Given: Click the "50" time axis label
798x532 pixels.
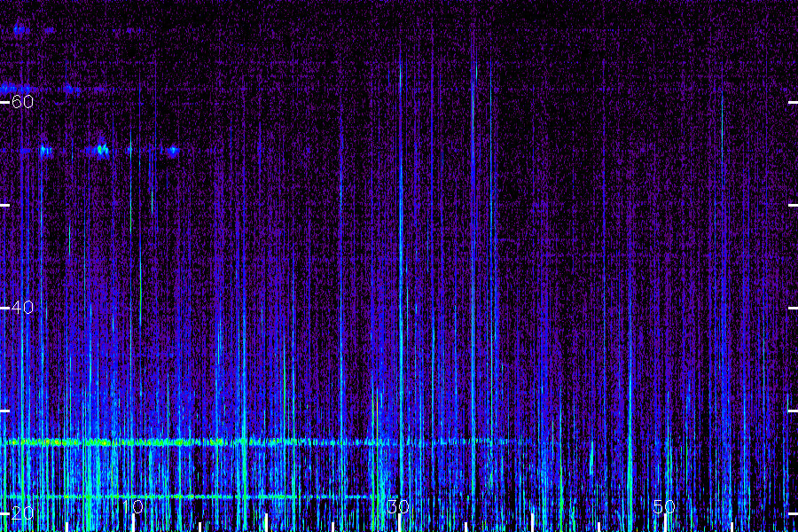Looking at the screenshot, I should (x=664, y=506).
